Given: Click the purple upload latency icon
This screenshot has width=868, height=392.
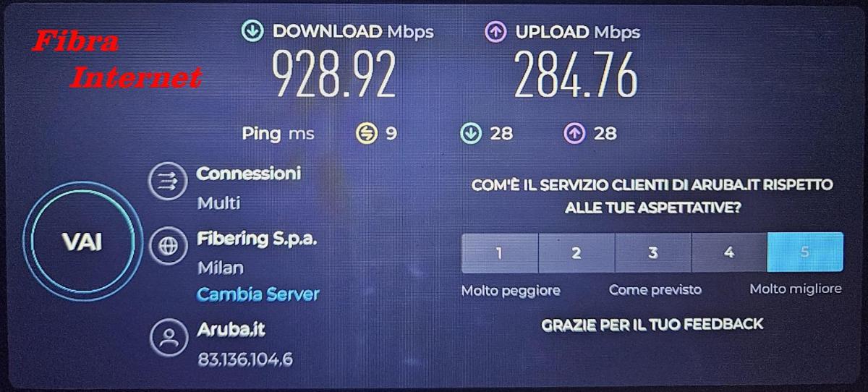Looking at the screenshot, I should tap(574, 133).
